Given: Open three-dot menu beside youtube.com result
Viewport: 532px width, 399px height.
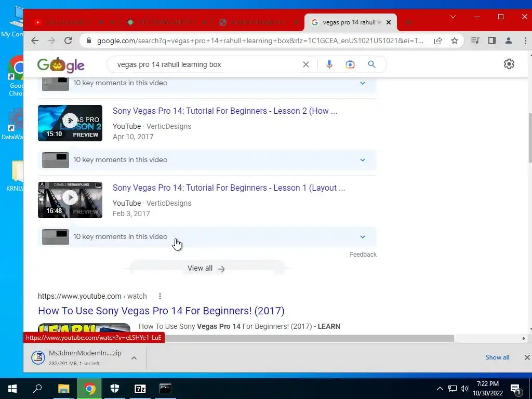Looking at the screenshot, I should pyautogui.click(x=160, y=296).
